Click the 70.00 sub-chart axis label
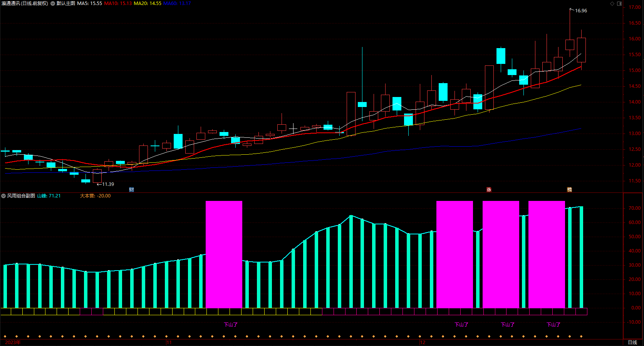Screen dimensions: 644x346 coord(635,208)
